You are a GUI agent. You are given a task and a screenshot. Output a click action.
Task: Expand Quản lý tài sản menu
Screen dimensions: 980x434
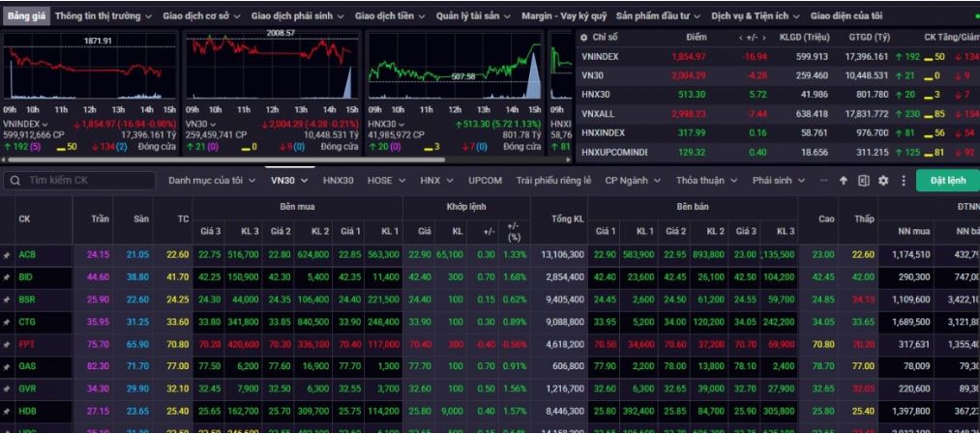click(473, 16)
